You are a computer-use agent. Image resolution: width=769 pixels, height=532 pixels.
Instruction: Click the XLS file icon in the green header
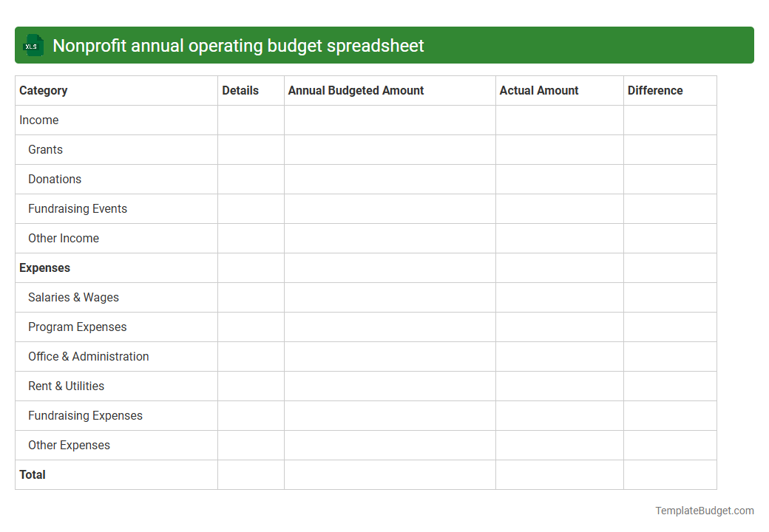pos(33,45)
